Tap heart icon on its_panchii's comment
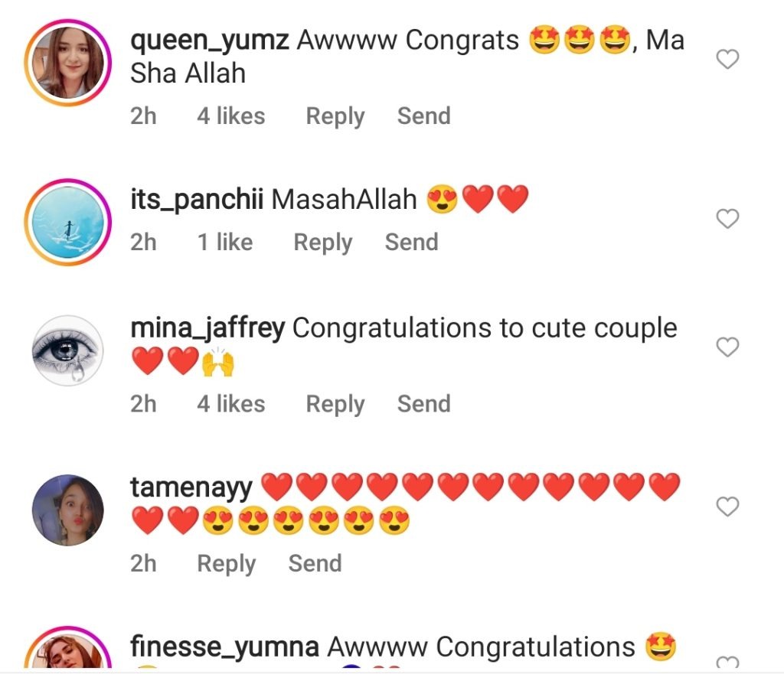Image resolution: width=784 pixels, height=681 pixels. 727,218
